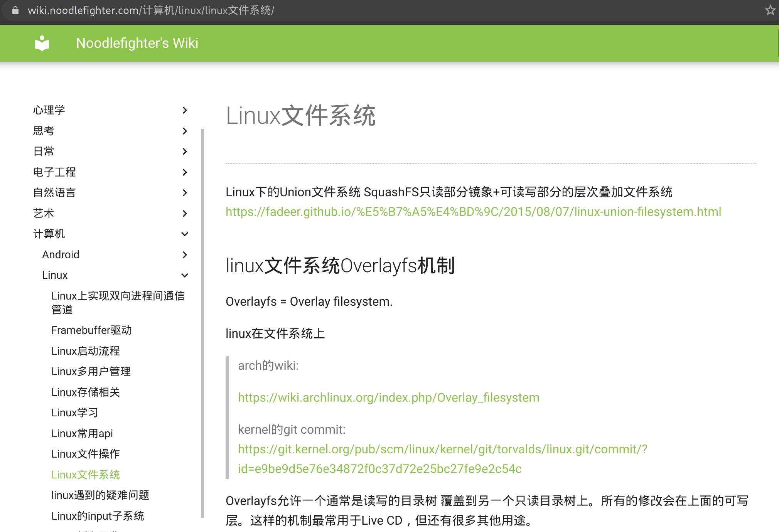Expand the 艺术 category chevron
This screenshot has width=779, height=532.
[x=185, y=214]
